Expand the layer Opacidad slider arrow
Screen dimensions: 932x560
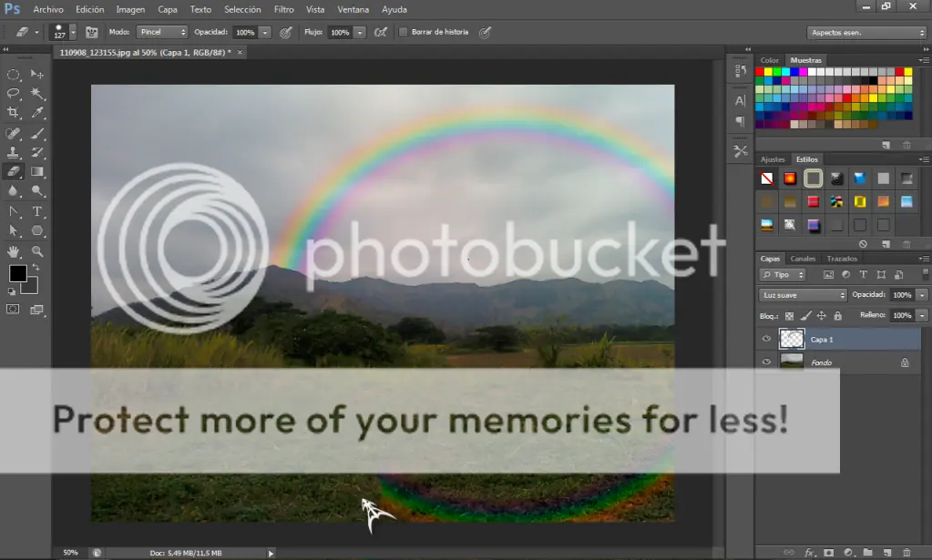[x=922, y=295]
